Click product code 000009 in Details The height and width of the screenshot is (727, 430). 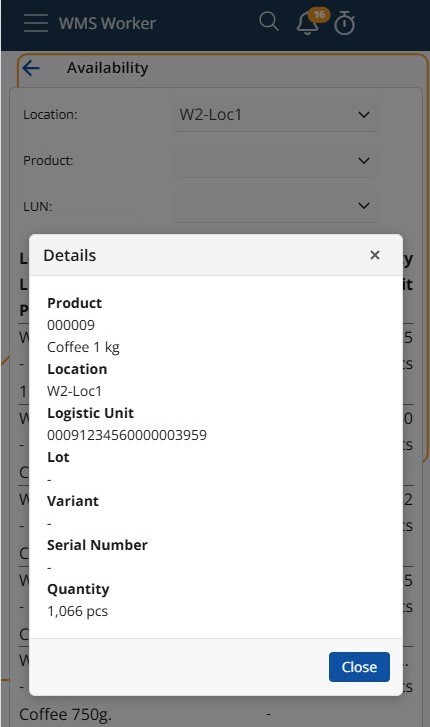click(71, 325)
